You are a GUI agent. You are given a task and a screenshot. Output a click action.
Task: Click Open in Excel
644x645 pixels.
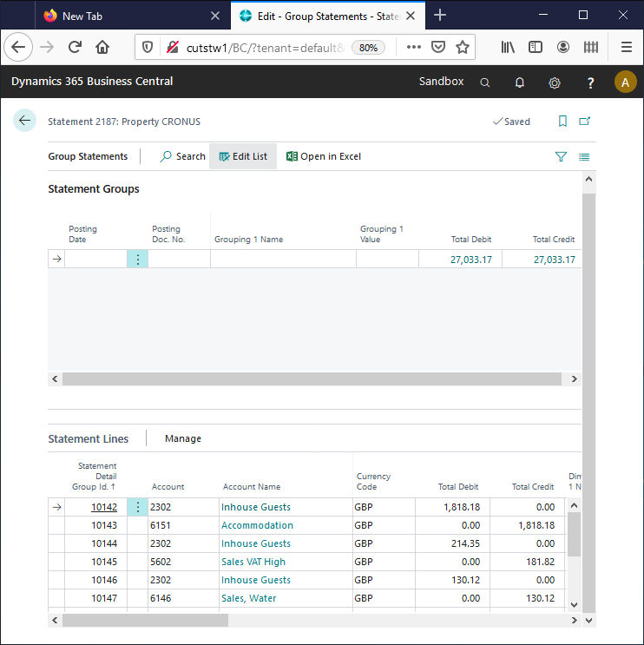[x=323, y=156]
